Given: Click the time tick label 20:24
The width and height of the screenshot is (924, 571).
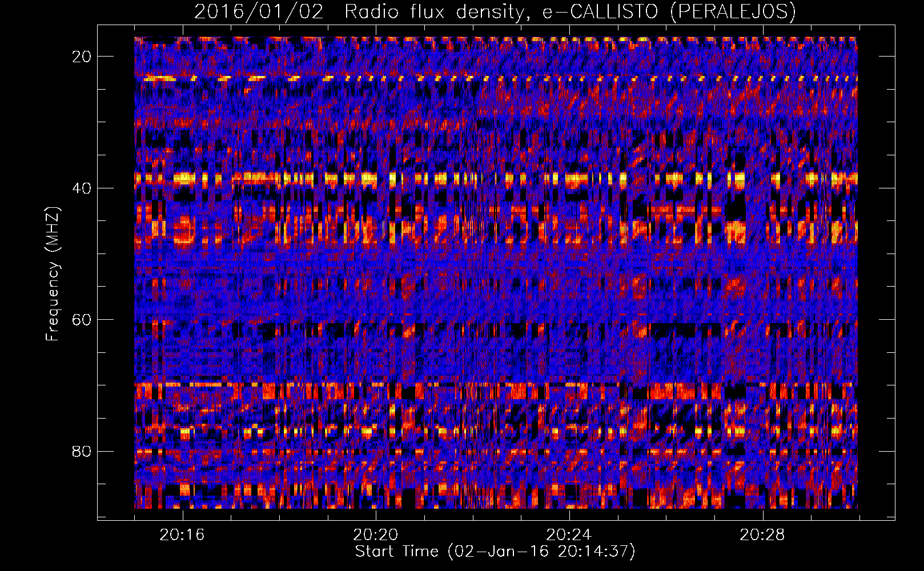Looking at the screenshot, I should (x=569, y=535).
